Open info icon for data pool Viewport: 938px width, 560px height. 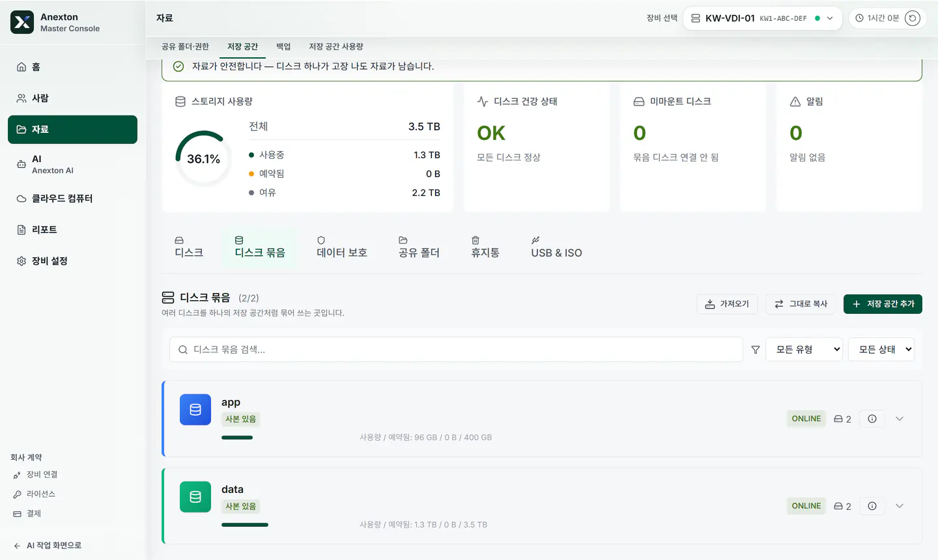click(x=872, y=506)
